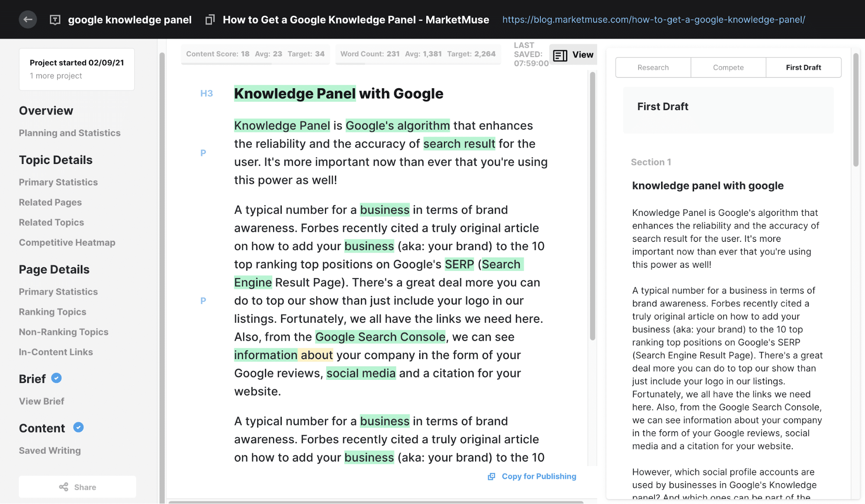Click the Copy for Publishing icon
The width and height of the screenshot is (865, 504).
(x=492, y=476)
